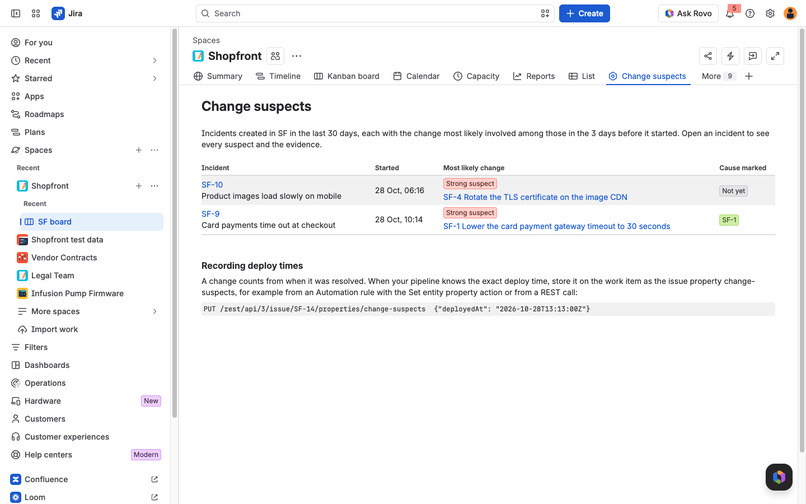The image size is (806, 504).
Task: Open the Rovo chat floating button
Action: click(x=779, y=477)
